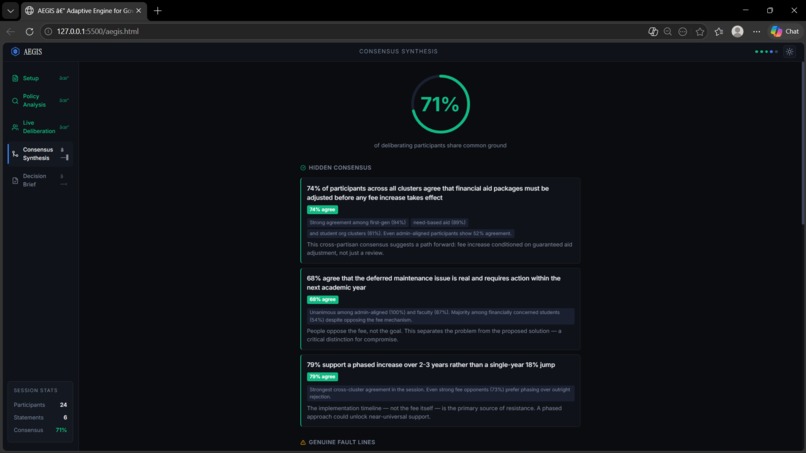Select the deferred maintenance consensus card title
Screen dimensions: 806x453
[433, 283]
